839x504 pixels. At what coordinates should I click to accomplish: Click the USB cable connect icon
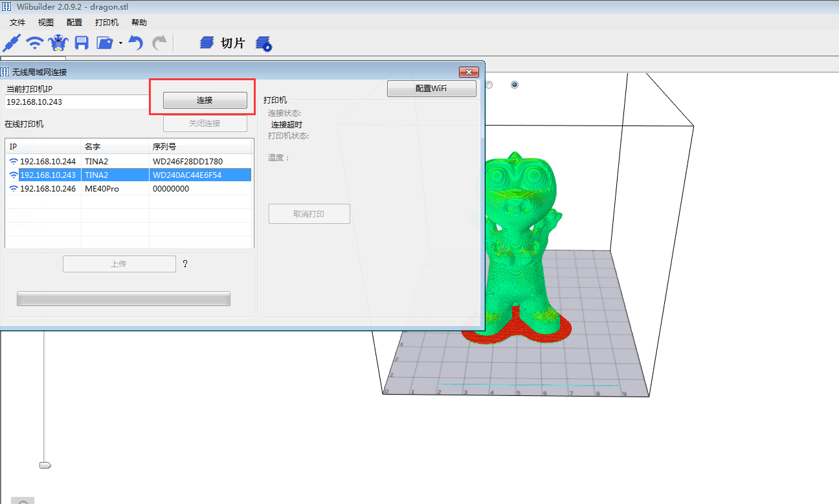pos(12,43)
